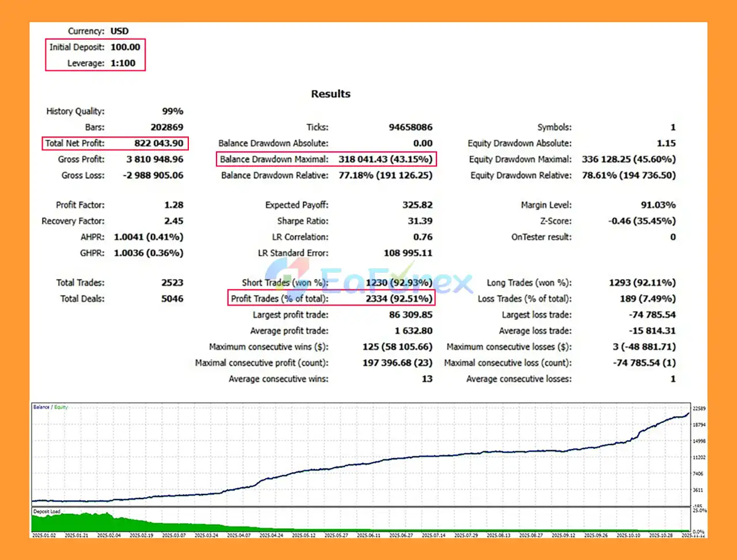
Task: Click the Equity legend label on chart
Action: coord(61,407)
